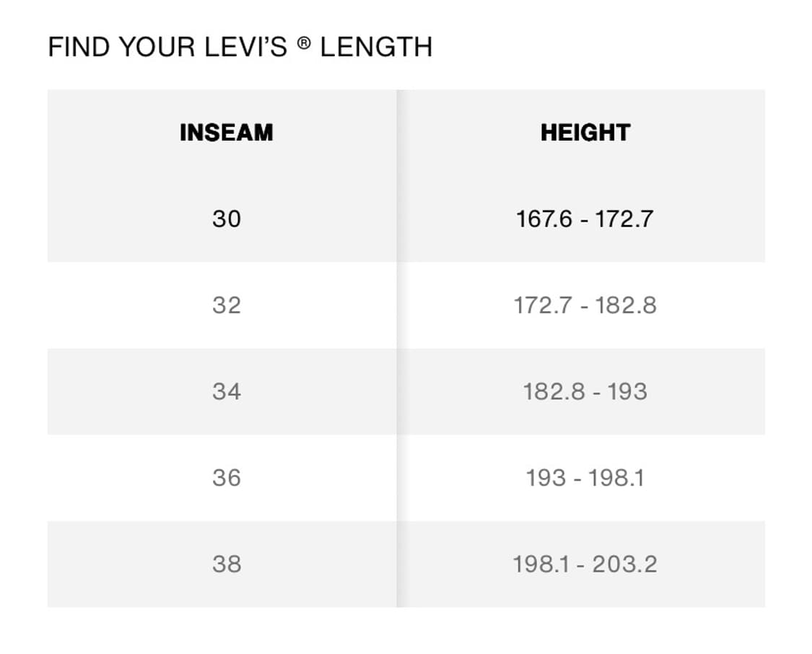The image size is (812, 654).
Task: Click height range 167.6 - 172.7
Action: point(585,219)
